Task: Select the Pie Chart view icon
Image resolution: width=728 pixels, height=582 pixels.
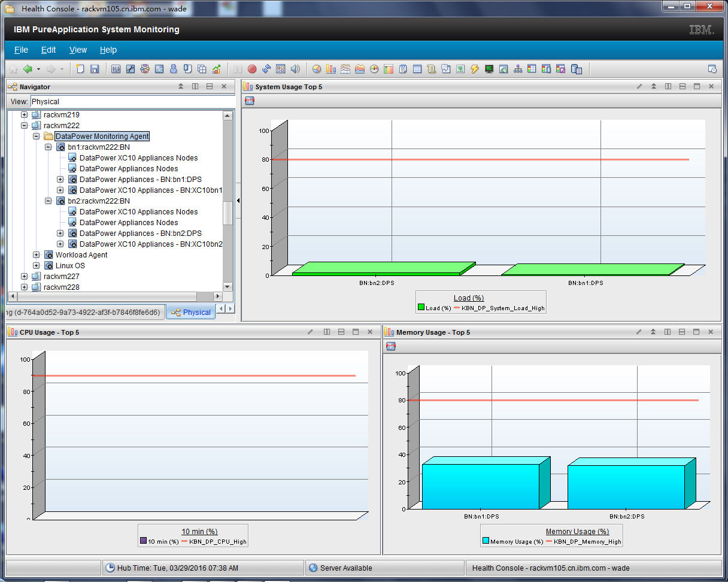Action: 317,69
